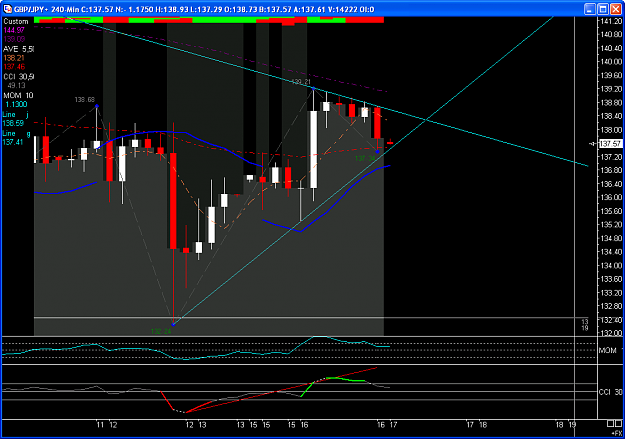Click the 137.41 Line g value

pos(13,142)
